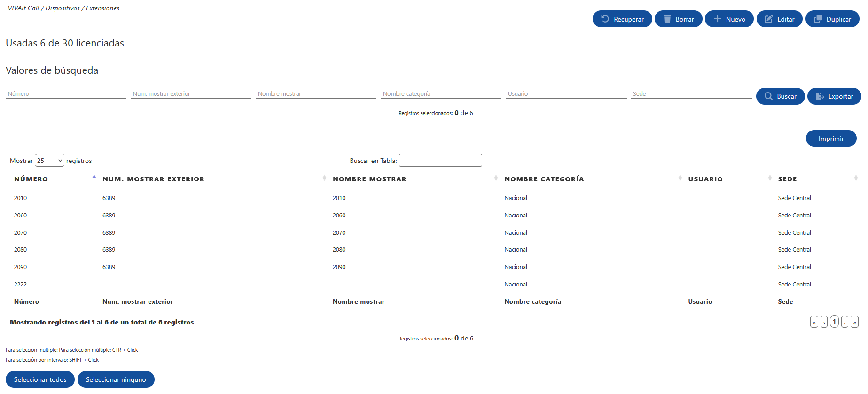868x394 pixels.
Task: Select the row for extension 2060
Action: coord(435,215)
